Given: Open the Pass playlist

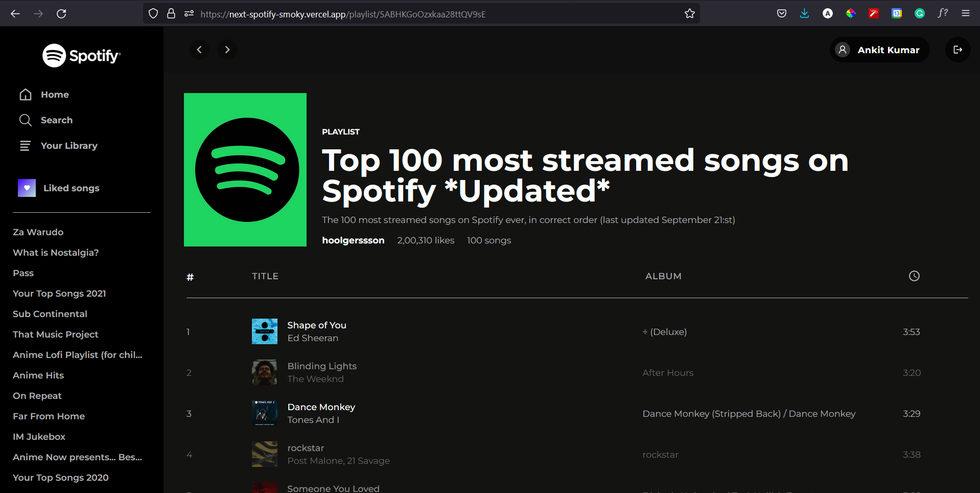Looking at the screenshot, I should click(24, 273).
